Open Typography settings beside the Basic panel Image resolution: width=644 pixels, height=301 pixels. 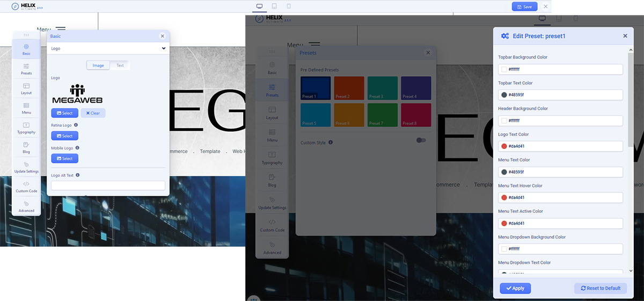(26, 127)
